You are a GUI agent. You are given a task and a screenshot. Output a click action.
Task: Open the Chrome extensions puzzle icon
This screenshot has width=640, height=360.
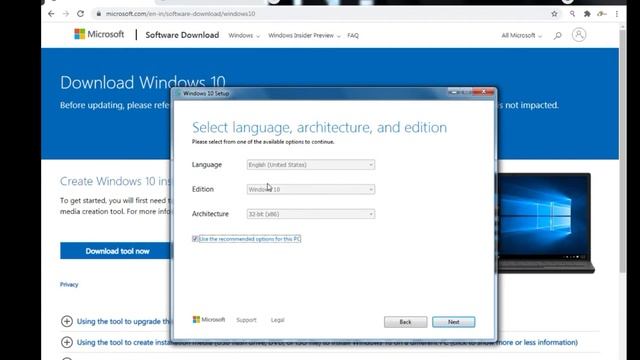pyautogui.click(x=587, y=14)
